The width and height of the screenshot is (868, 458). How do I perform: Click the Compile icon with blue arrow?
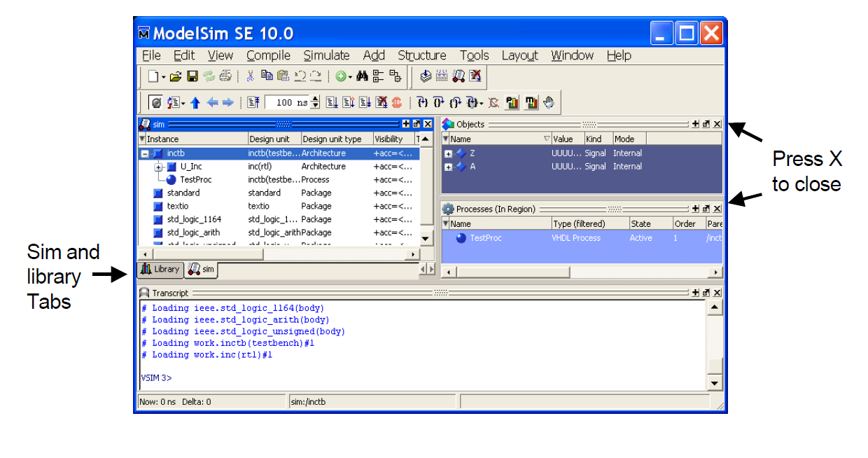[x=425, y=76]
